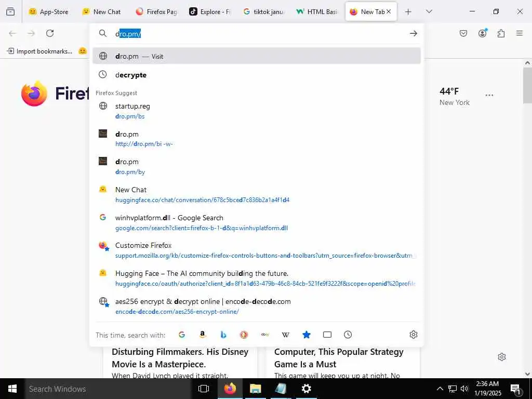Search this time with DuckDuckGo

244,335
